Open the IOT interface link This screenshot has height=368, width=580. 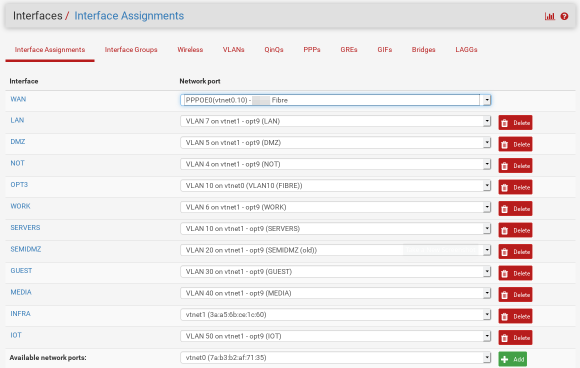click(x=16, y=335)
